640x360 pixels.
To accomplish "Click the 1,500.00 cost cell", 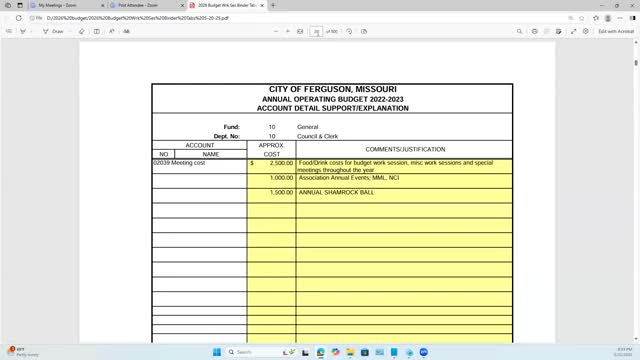I will point(271,196).
